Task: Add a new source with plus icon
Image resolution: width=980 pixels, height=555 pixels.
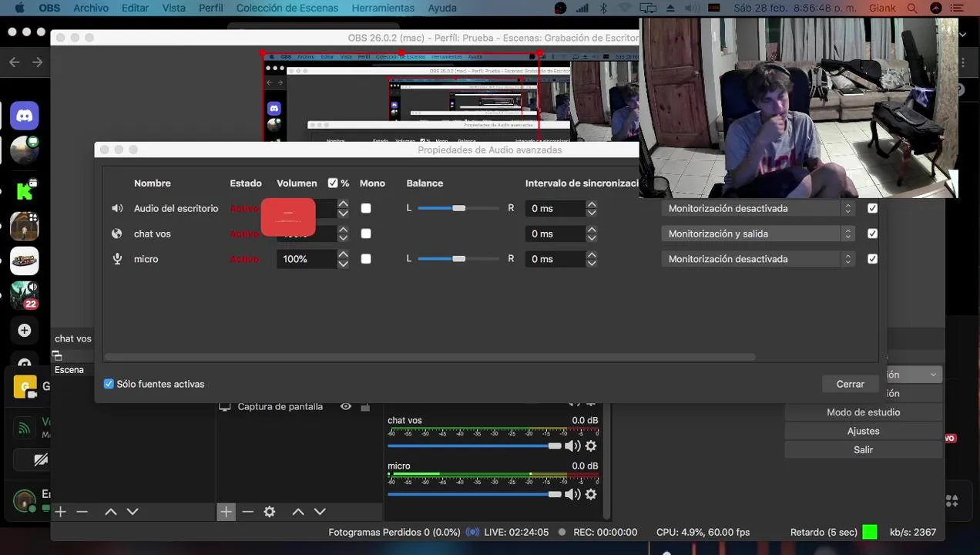Action: [x=226, y=511]
